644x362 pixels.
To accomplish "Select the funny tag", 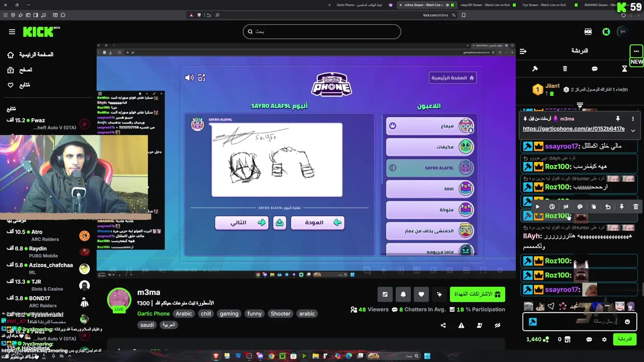I will point(255,314).
